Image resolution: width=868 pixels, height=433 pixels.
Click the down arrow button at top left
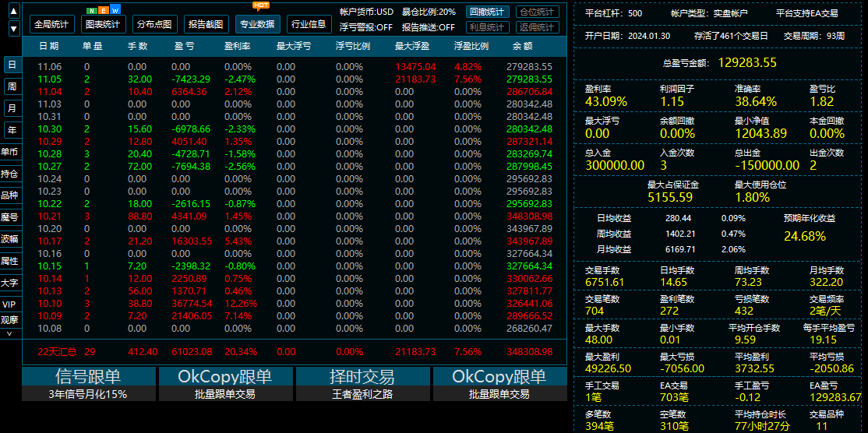pyautogui.click(x=14, y=28)
